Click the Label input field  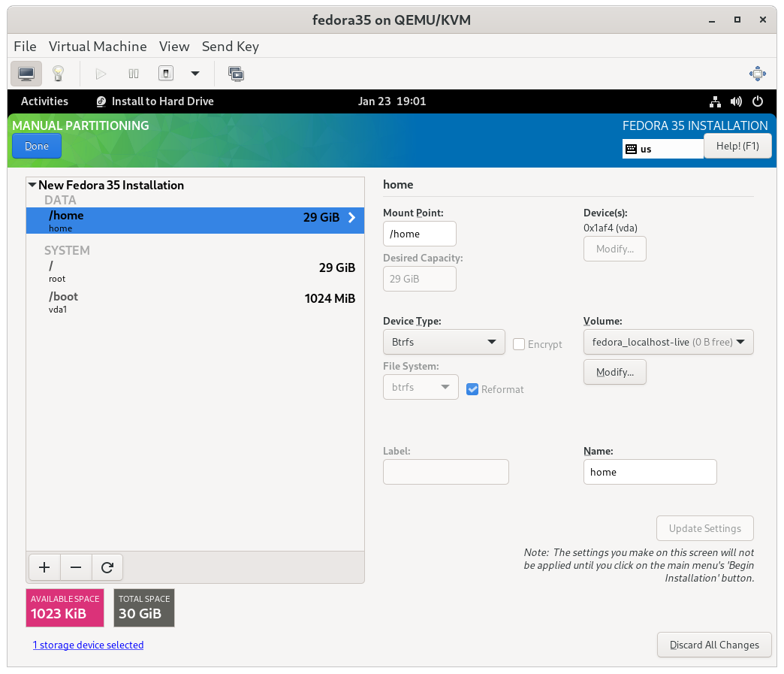tap(446, 472)
